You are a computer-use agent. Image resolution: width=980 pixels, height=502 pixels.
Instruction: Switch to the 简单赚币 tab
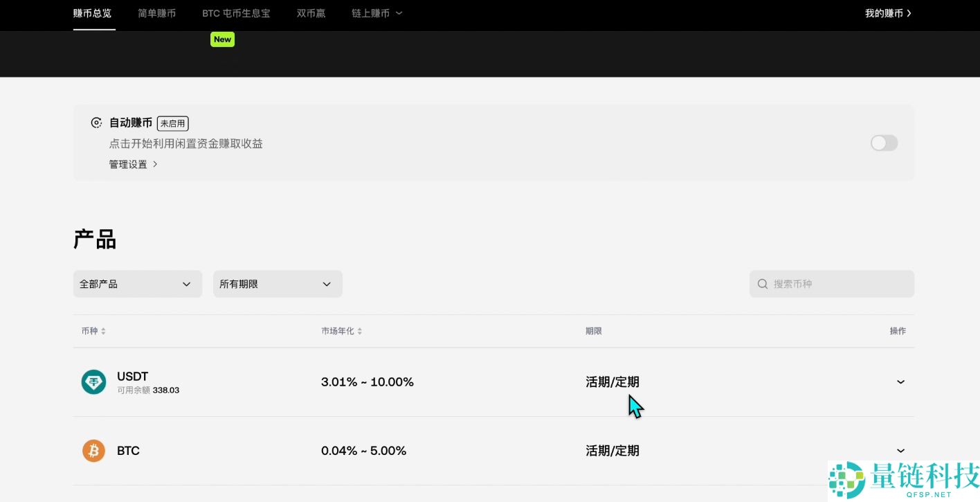156,12
